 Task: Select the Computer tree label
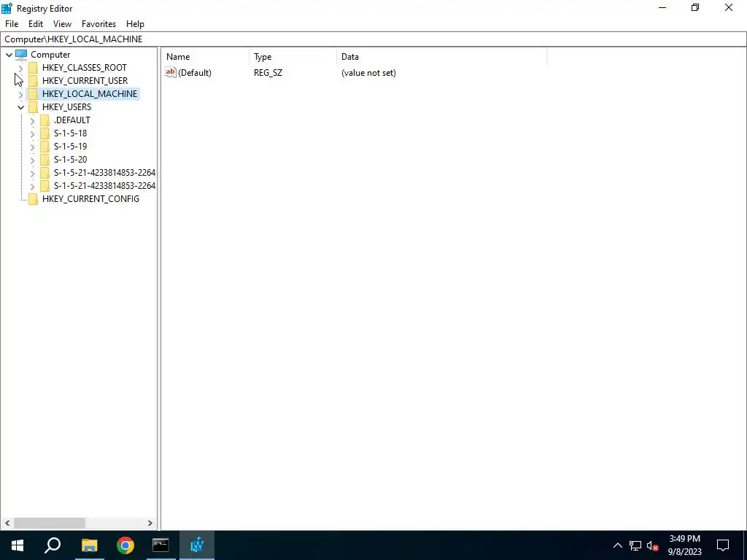pos(50,54)
